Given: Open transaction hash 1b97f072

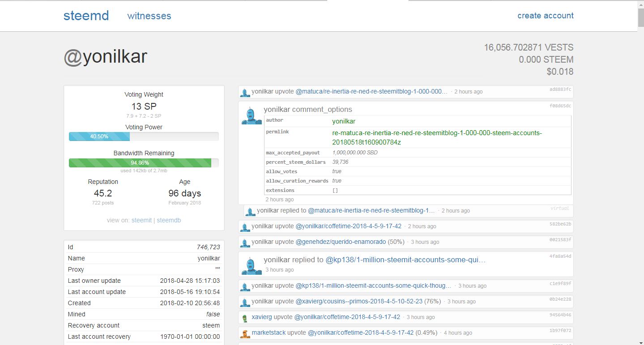Looking at the screenshot, I should [x=560, y=331].
